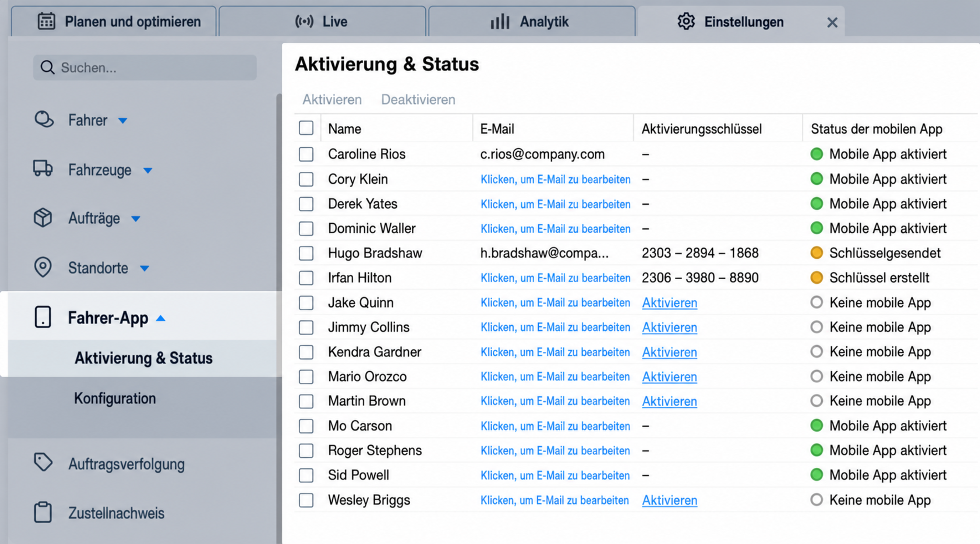Image resolution: width=980 pixels, height=544 pixels.
Task: Select the Einstellungen tab
Action: pos(741,21)
